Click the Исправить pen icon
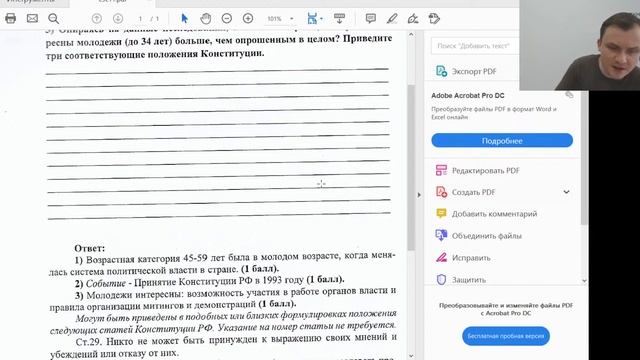The width and height of the screenshot is (640, 360). coord(441,258)
